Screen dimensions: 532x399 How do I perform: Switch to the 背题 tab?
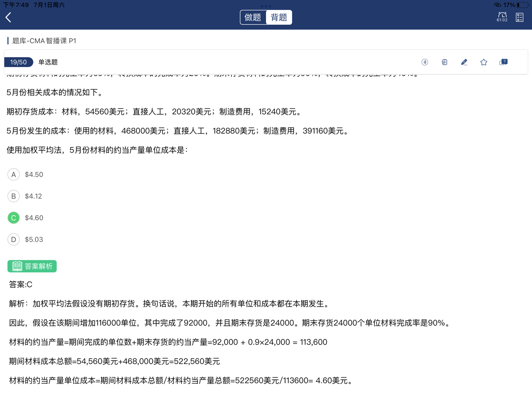pyautogui.click(x=279, y=17)
